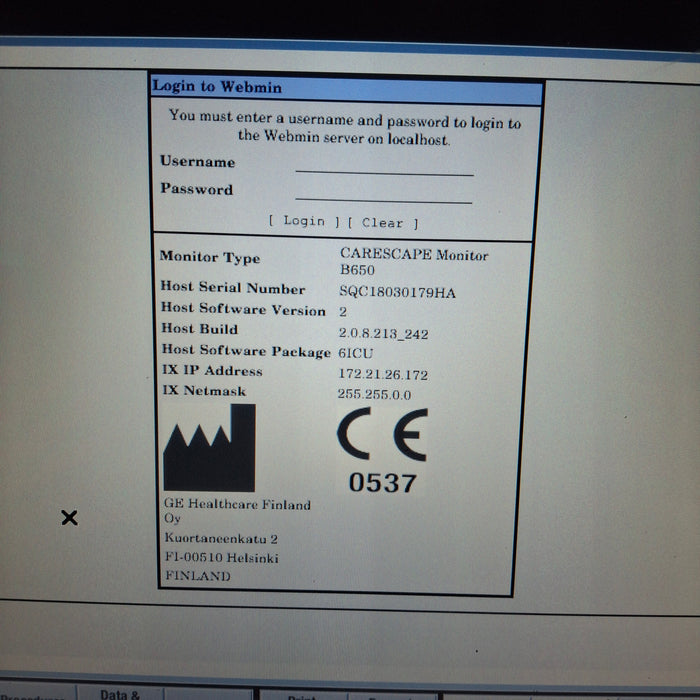Click the CARESCAPE Monitor B650 text
Viewport: 700px width, 700px height.
point(413,262)
